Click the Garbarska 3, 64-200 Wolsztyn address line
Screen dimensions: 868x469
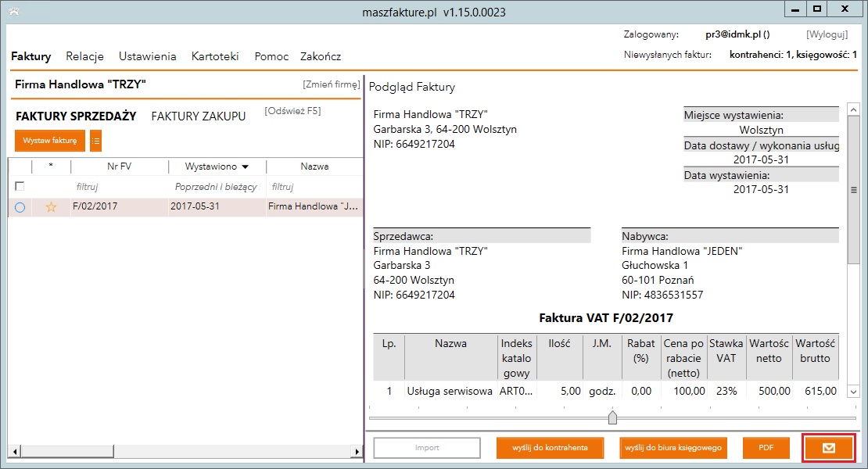pos(445,130)
